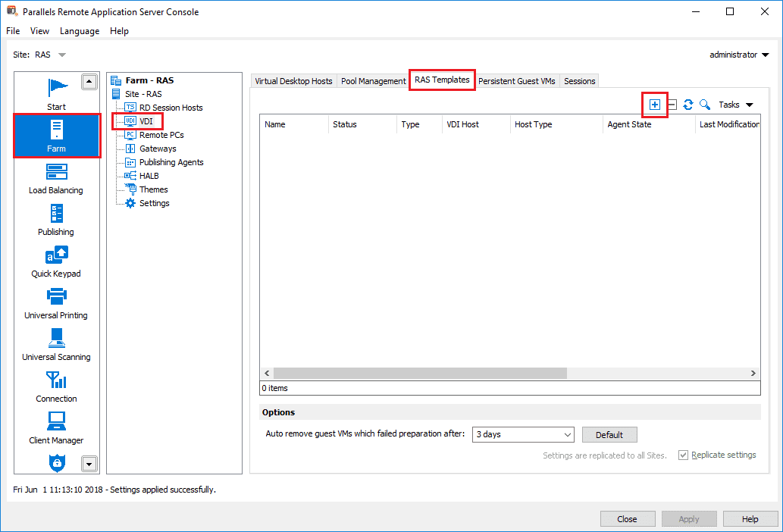Screen dimensions: 783x532
Task: Open the Connection category
Action: pyautogui.click(x=56, y=386)
